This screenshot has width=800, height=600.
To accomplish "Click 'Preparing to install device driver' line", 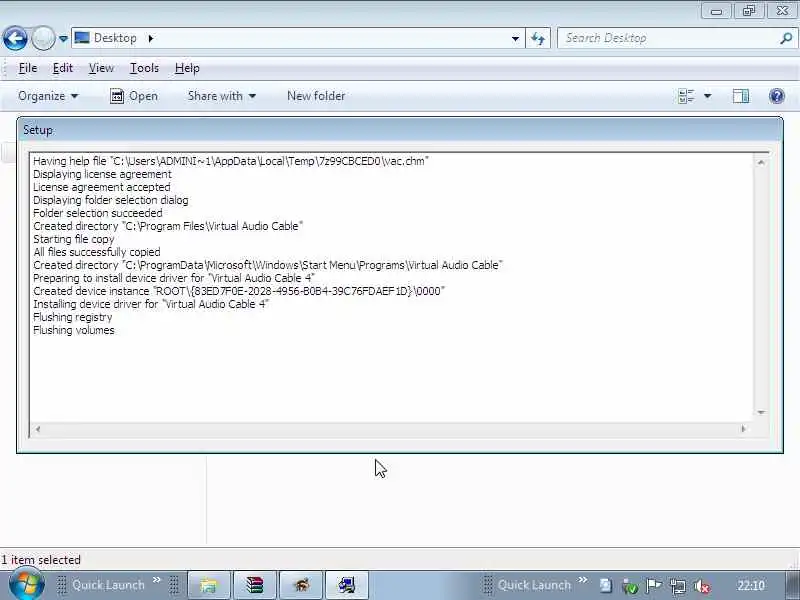I will tap(173, 278).
